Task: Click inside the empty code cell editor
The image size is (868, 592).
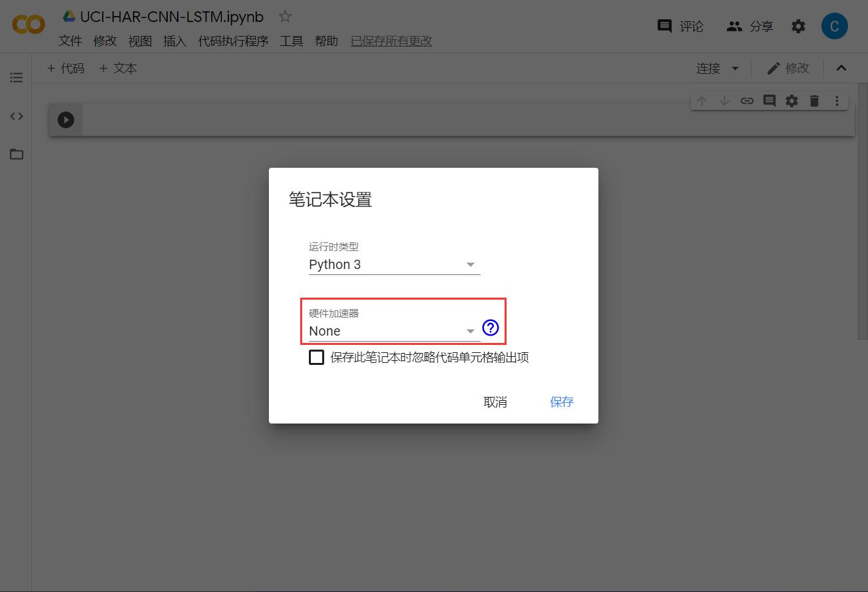Action: point(467,120)
